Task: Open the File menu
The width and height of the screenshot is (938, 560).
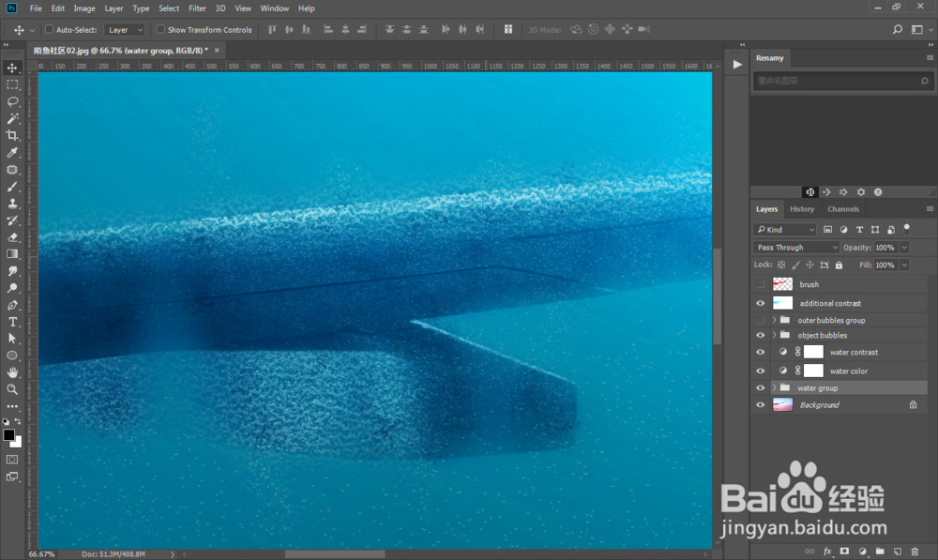Action: point(36,8)
